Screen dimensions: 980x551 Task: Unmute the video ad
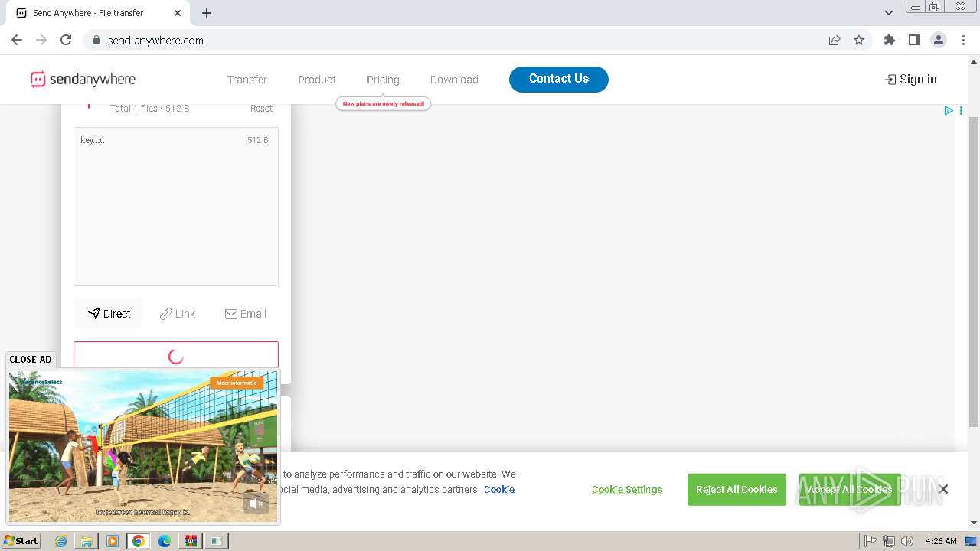tap(256, 503)
